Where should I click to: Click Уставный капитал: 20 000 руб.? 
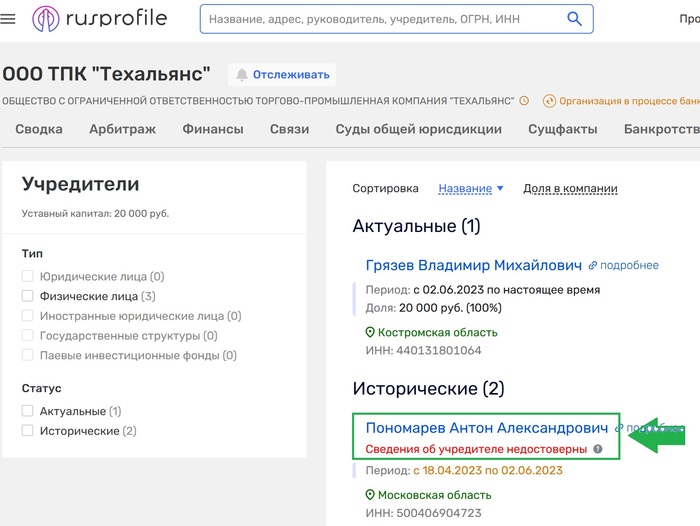tap(95, 213)
